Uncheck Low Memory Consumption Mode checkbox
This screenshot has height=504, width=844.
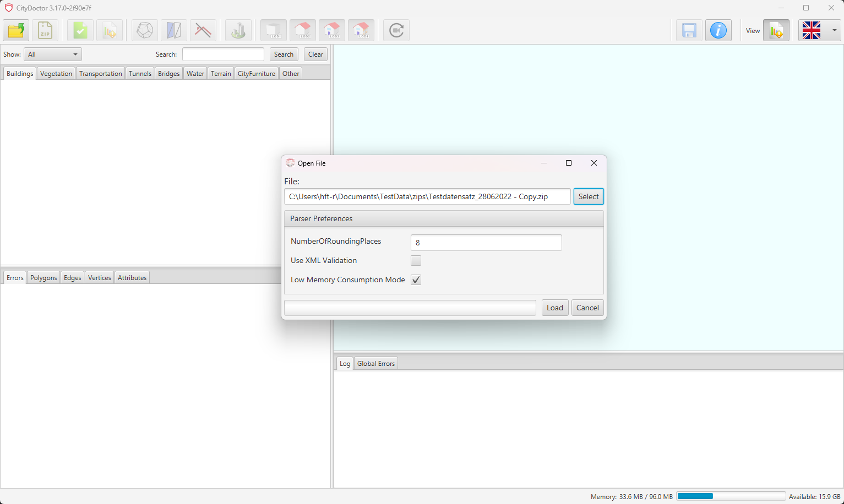[x=416, y=280]
